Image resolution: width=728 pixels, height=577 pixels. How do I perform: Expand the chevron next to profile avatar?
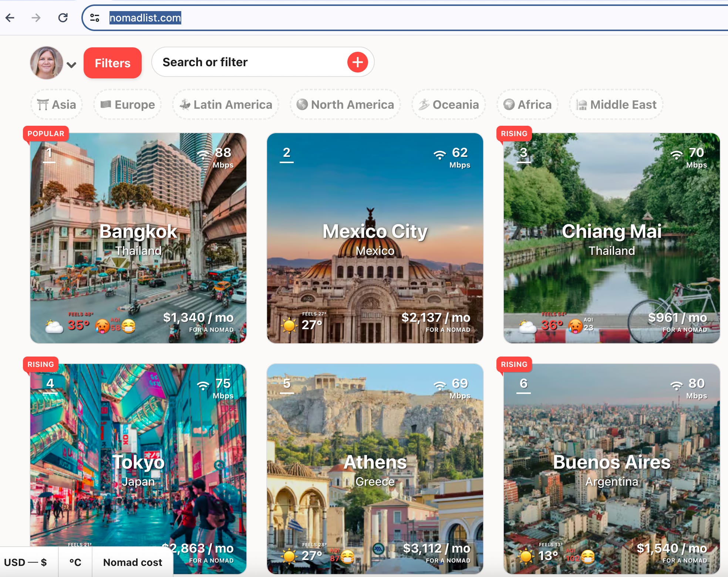[x=71, y=65]
